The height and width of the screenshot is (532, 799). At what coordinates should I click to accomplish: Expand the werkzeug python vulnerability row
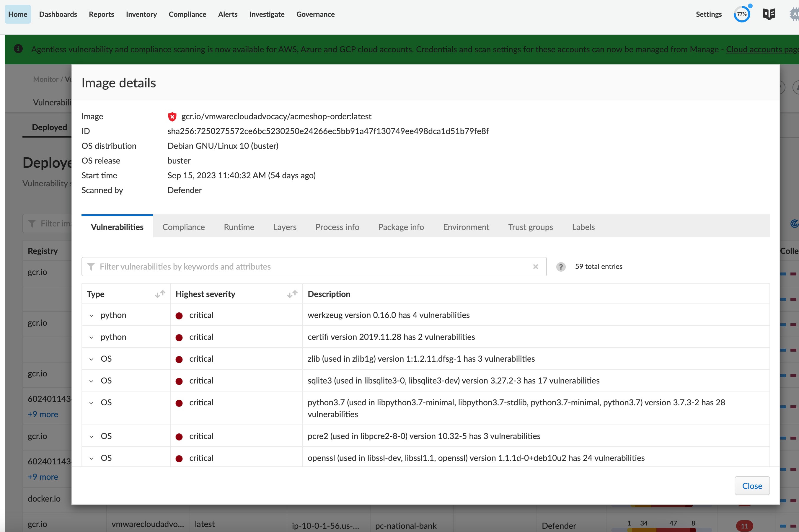click(x=91, y=316)
